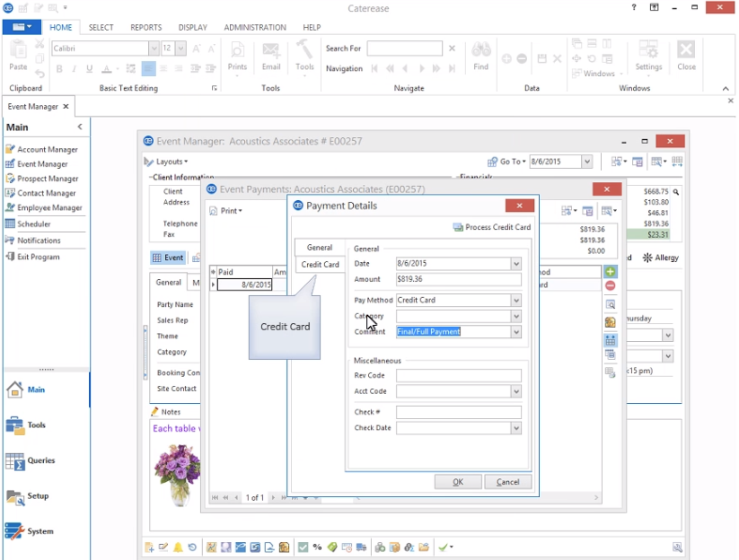Click the OK button
739x560 pixels.
click(457, 482)
